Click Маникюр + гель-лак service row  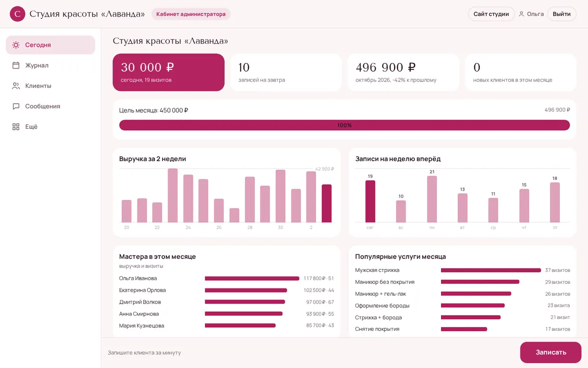coord(463,294)
